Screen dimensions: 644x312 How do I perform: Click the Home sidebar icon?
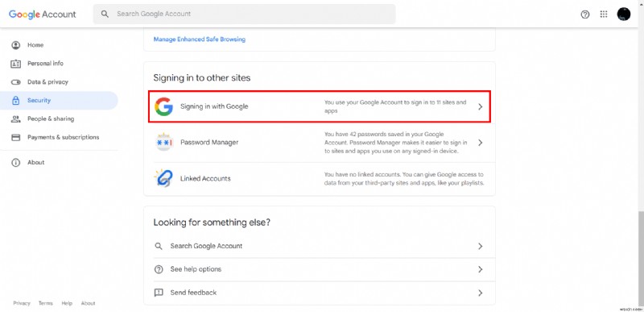click(15, 45)
